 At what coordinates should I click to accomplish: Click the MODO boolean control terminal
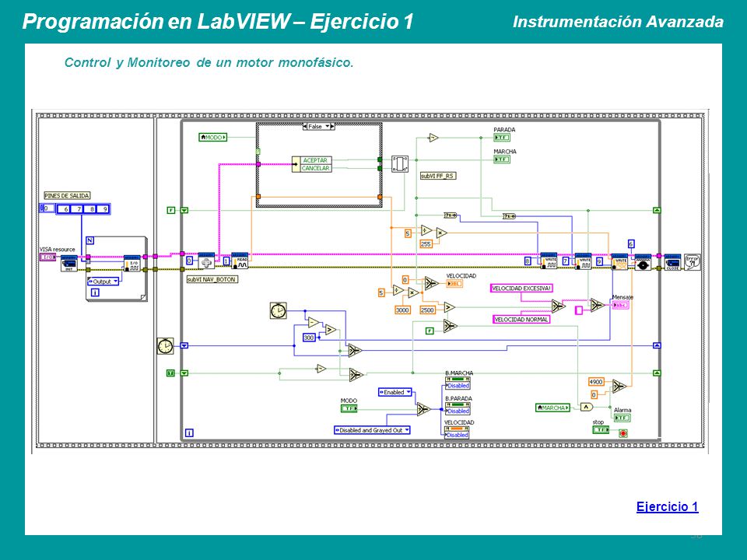(x=349, y=408)
